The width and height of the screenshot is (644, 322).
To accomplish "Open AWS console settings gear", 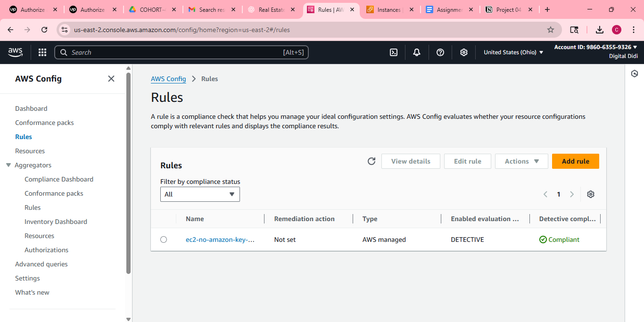I will point(464,52).
